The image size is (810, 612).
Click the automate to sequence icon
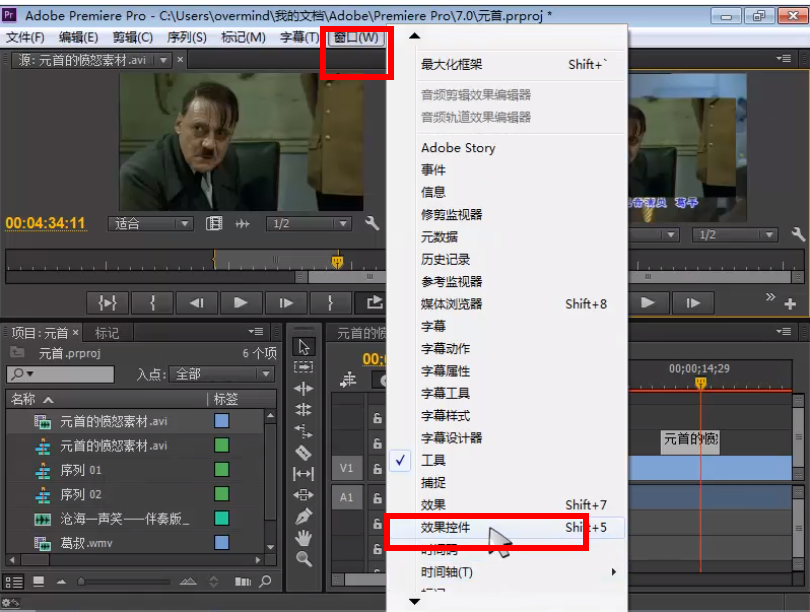click(243, 582)
